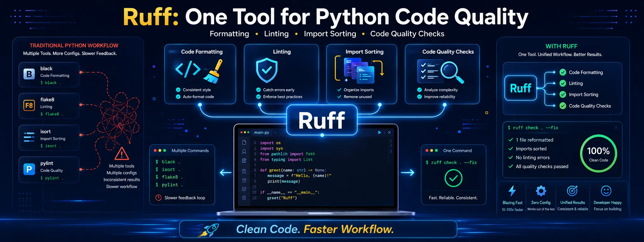Click '1 file reformatted' result line
This screenshot has height=242, width=644.
pos(531,140)
